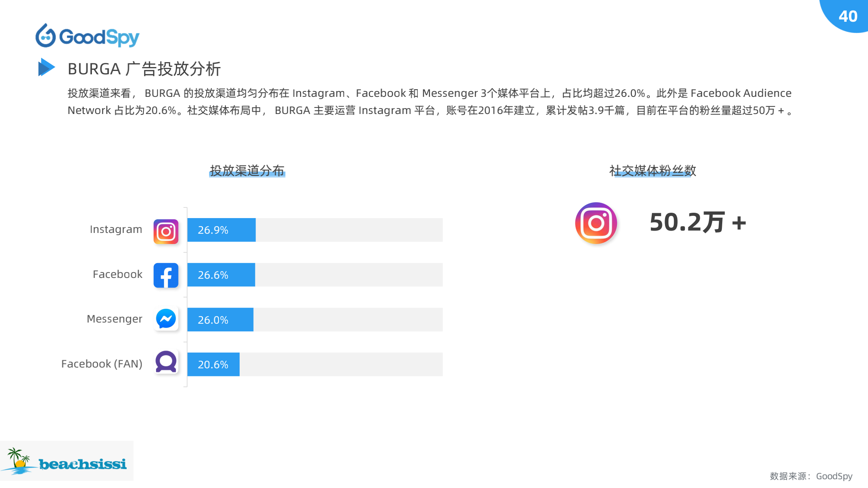
Task: Click the small Instagram icon beside the chart
Action: 166,231
